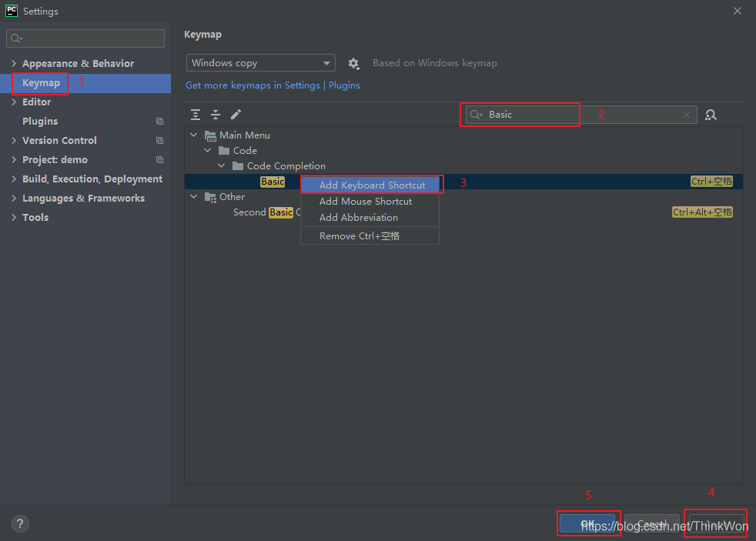756x541 pixels.
Task: Open Find Actions by Shortcut icon
Action: 711,115
